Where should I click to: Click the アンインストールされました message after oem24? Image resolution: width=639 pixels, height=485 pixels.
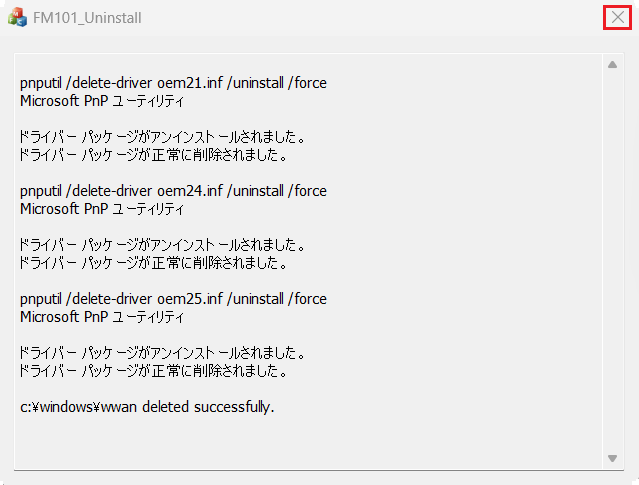click(162, 245)
